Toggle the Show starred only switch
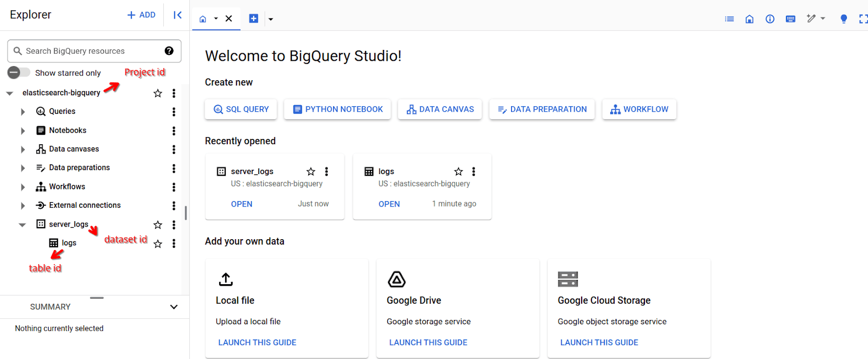The height and width of the screenshot is (359, 868). [19, 73]
